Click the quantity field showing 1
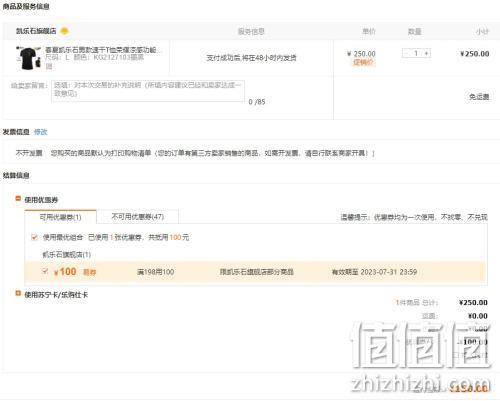Image resolution: width=500 pixels, height=401 pixels. tap(416, 53)
